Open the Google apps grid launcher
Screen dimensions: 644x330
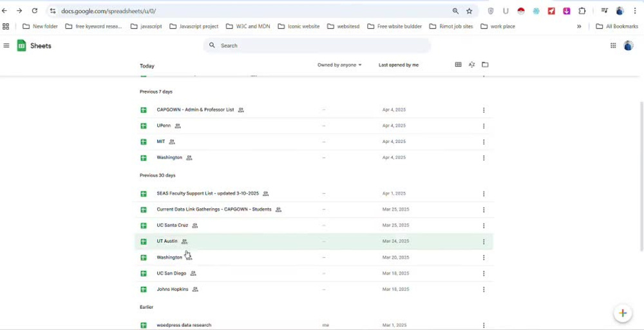pyautogui.click(x=613, y=46)
